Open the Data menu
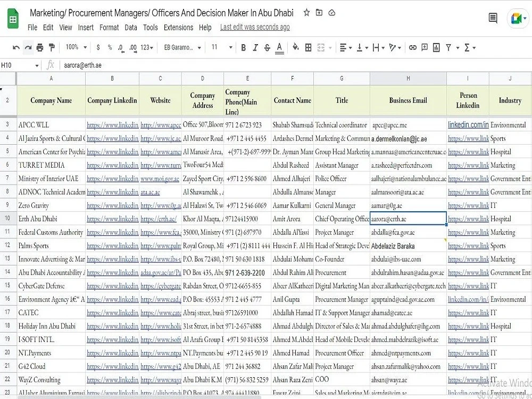The image size is (532, 399). click(x=131, y=28)
